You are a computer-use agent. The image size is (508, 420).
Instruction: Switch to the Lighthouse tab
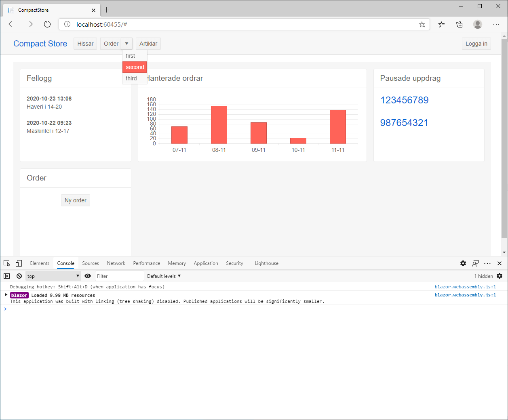(266, 263)
